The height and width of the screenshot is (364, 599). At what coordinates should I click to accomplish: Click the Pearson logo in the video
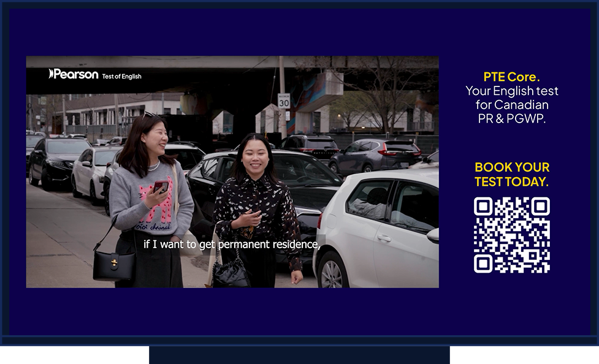73,74
